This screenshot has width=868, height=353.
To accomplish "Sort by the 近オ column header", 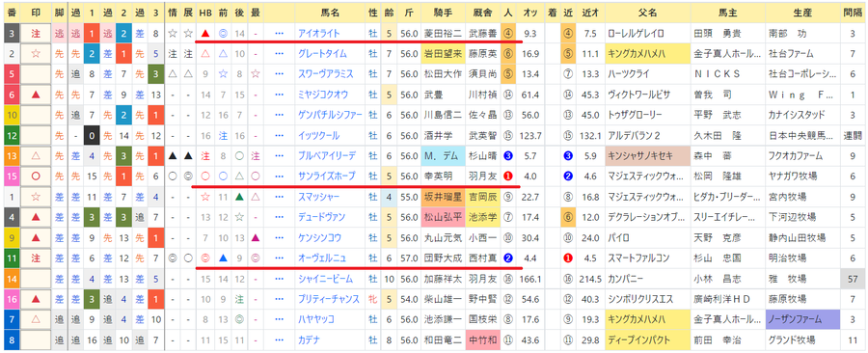I will [590, 13].
